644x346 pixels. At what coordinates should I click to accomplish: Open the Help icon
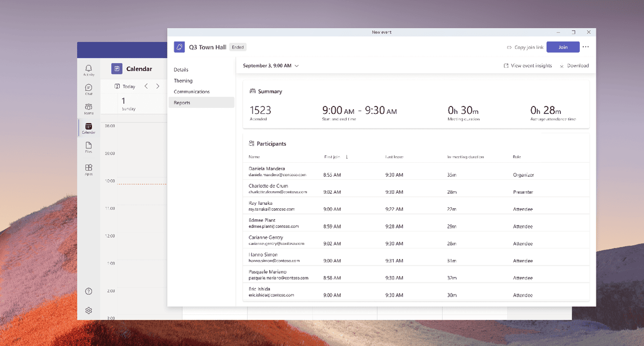(x=88, y=291)
